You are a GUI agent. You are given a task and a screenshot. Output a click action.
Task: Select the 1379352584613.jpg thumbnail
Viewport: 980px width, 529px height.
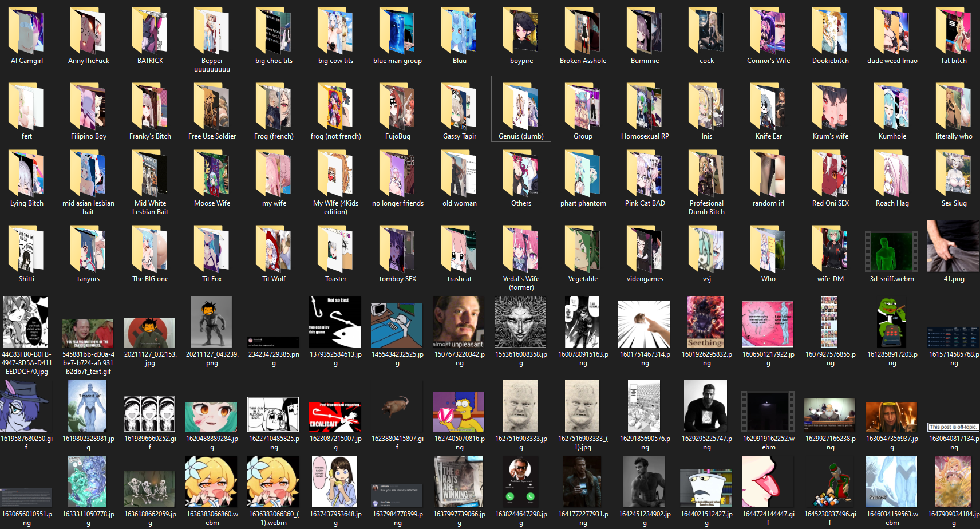tap(335, 322)
